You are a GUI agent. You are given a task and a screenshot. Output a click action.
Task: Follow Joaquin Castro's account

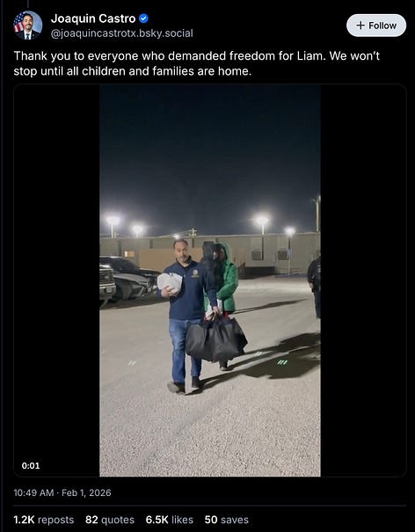[376, 26]
